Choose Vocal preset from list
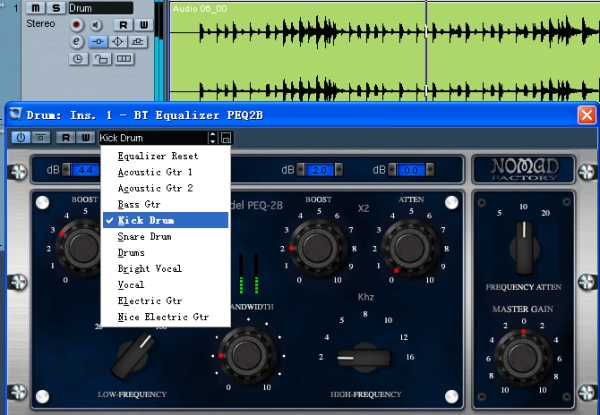Viewport: 600px width, 415px height. click(166, 285)
